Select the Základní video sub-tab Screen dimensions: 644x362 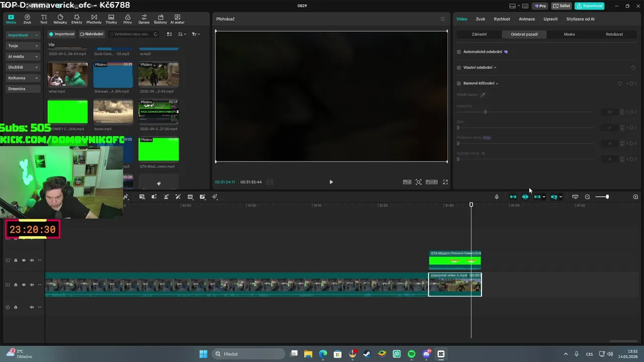[x=479, y=34]
